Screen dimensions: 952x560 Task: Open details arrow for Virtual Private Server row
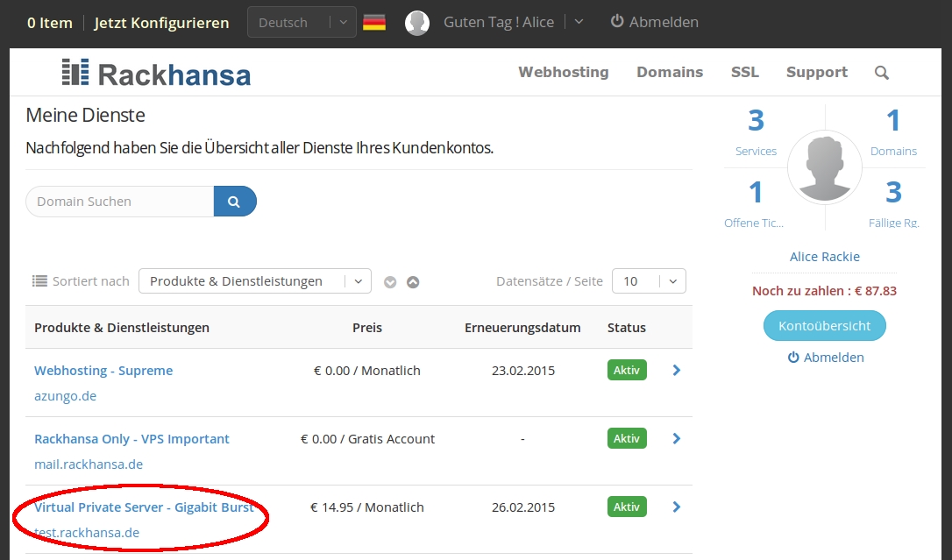677,507
